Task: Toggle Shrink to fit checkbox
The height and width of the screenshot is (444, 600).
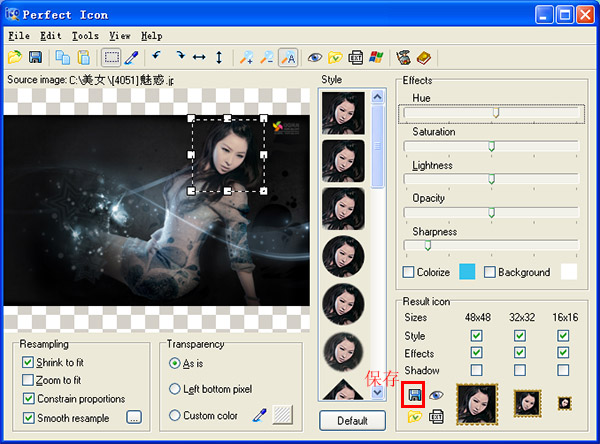Action: (x=28, y=362)
